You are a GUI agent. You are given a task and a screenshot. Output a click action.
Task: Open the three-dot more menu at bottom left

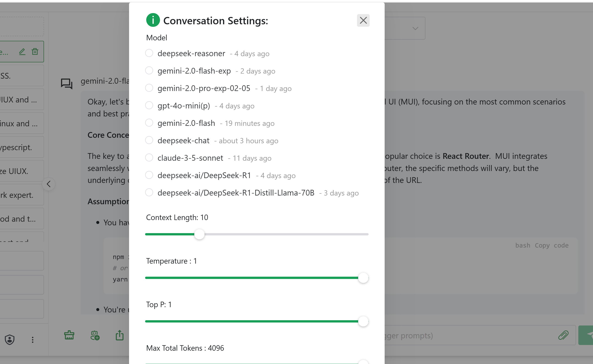click(33, 340)
